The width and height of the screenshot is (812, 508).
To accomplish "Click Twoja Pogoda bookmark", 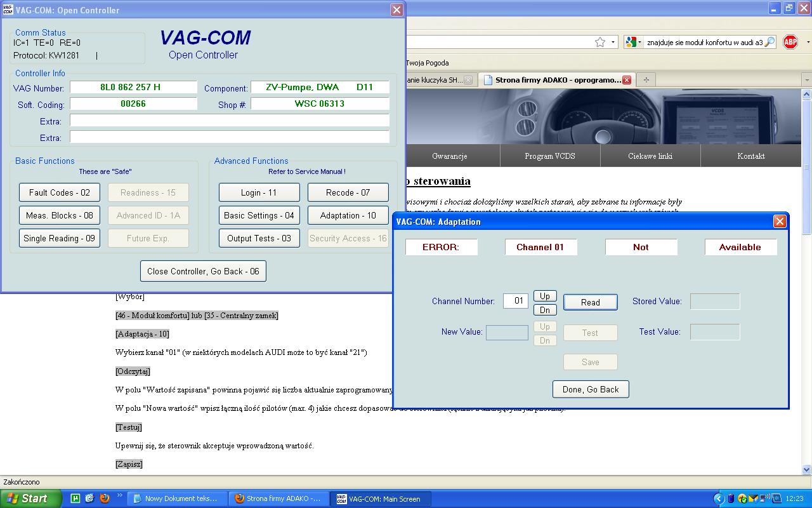I will 427,63.
